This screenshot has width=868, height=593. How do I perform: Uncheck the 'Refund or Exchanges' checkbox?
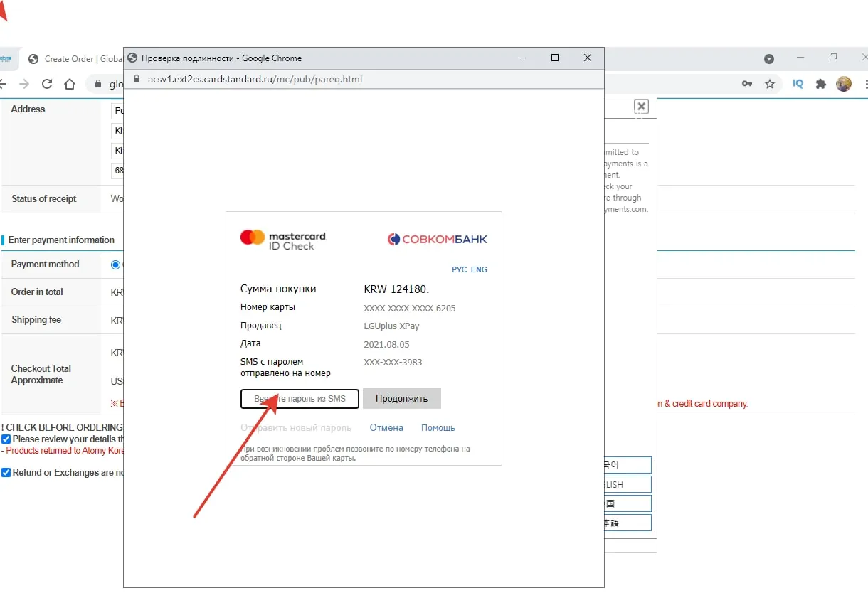click(6, 473)
